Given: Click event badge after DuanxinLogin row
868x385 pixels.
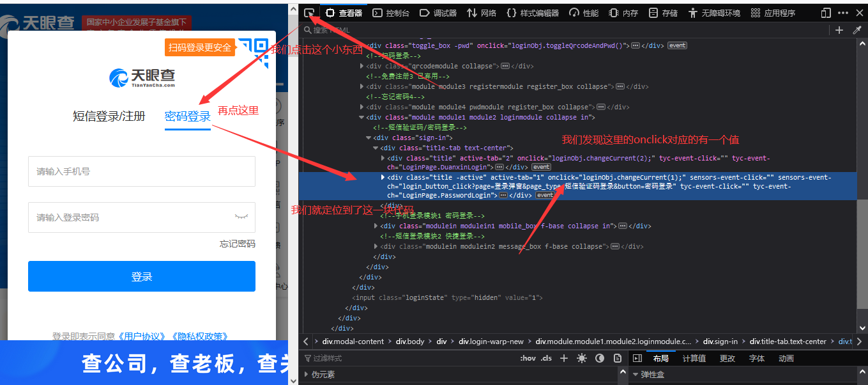Looking at the screenshot, I should 542,167.
